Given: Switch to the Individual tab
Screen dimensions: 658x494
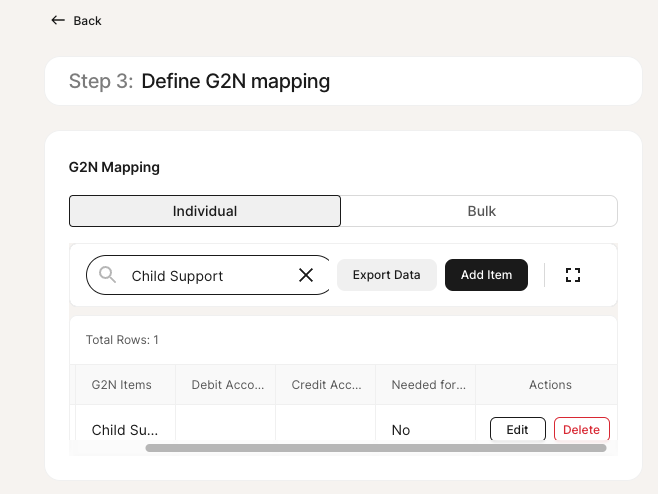Looking at the screenshot, I should coord(205,211).
